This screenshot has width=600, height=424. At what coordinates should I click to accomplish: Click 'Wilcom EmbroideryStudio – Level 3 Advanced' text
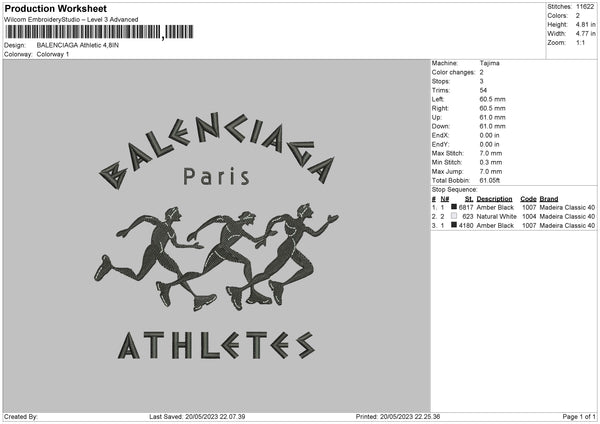point(71,20)
